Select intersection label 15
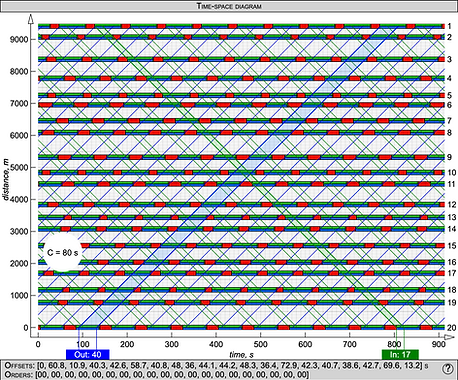 pos(452,246)
